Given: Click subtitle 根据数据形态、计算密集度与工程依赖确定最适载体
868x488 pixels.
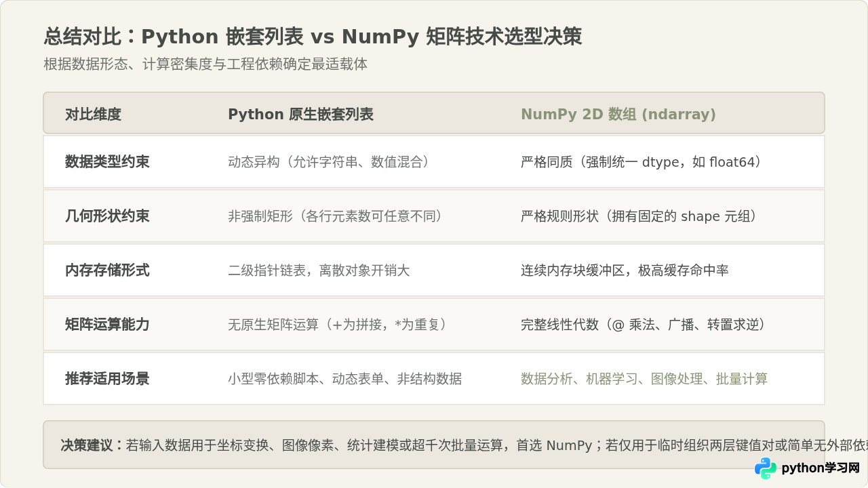Looking at the screenshot, I should coord(205,64).
